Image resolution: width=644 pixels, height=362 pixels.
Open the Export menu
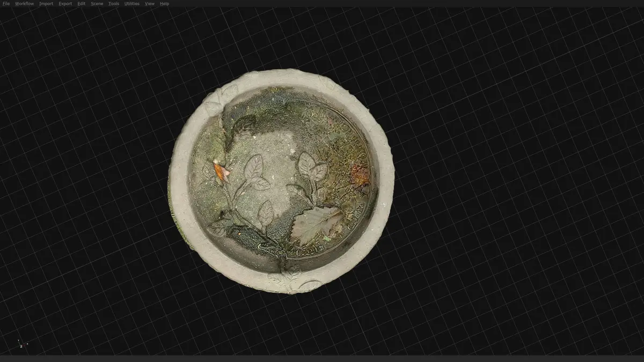click(x=65, y=3)
